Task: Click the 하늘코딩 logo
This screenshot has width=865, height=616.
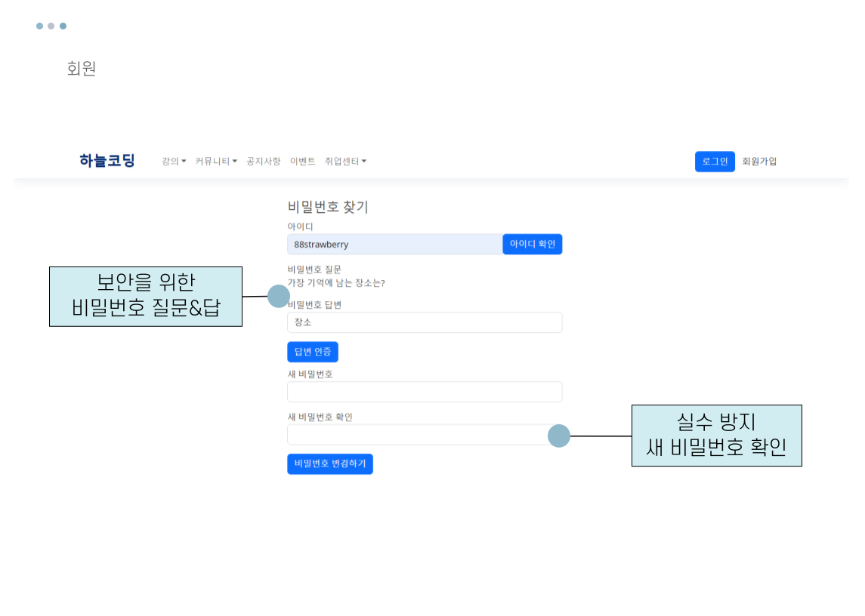Action: [107, 160]
